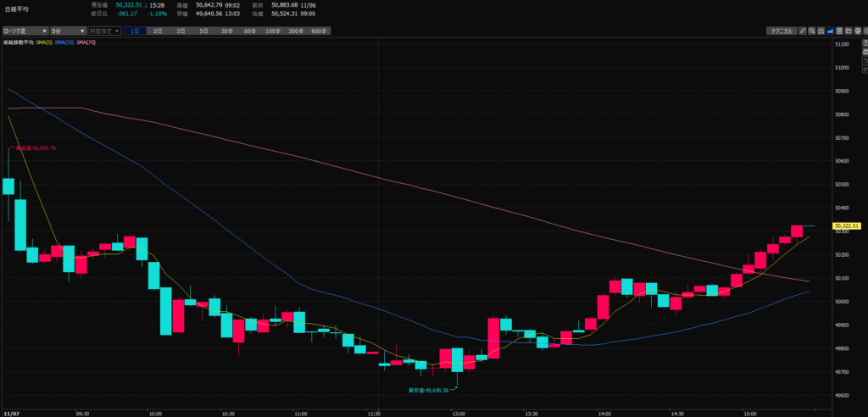Open the ローソク足 chart type dropdown

(25, 31)
